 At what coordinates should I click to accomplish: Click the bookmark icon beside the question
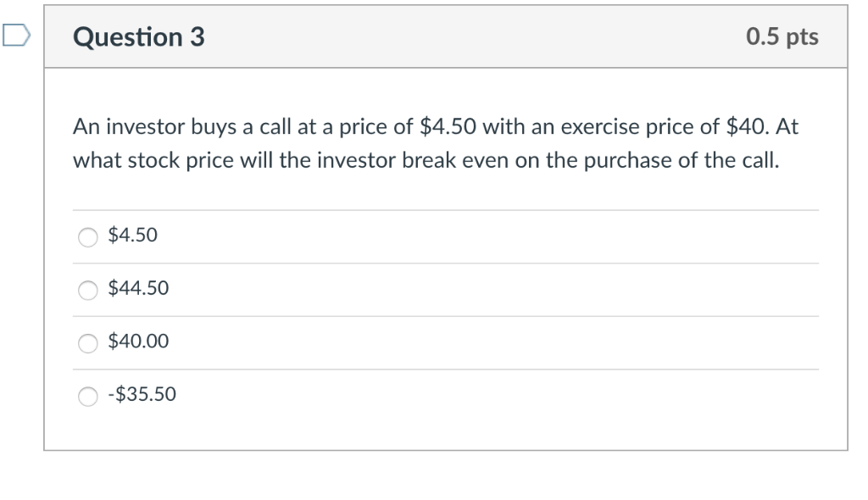[x=15, y=36]
